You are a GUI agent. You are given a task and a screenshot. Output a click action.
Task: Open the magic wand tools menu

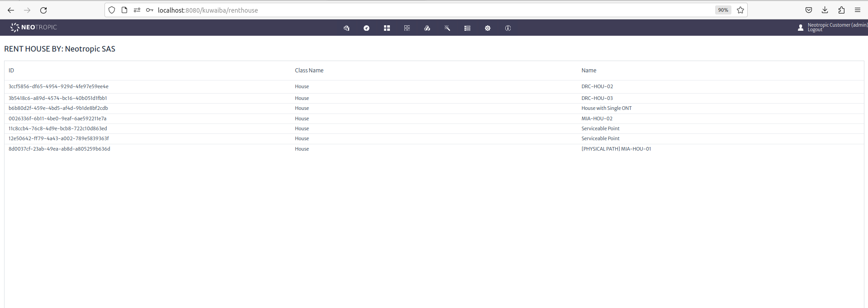(x=447, y=28)
